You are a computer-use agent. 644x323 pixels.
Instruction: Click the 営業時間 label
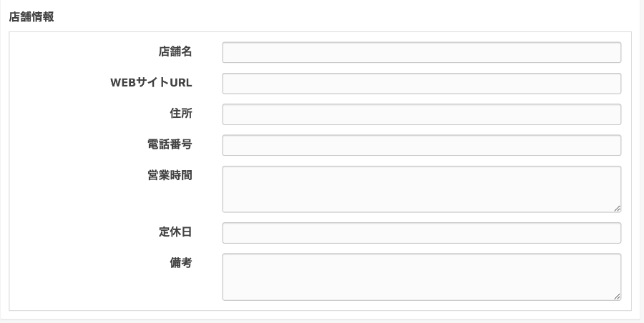point(169,175)
